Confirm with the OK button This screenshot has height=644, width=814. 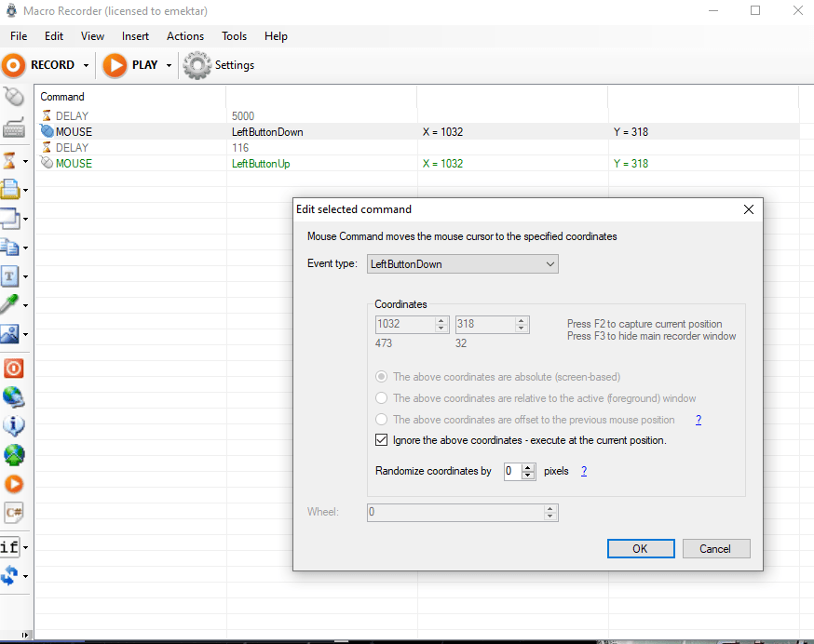coord(641,548)
